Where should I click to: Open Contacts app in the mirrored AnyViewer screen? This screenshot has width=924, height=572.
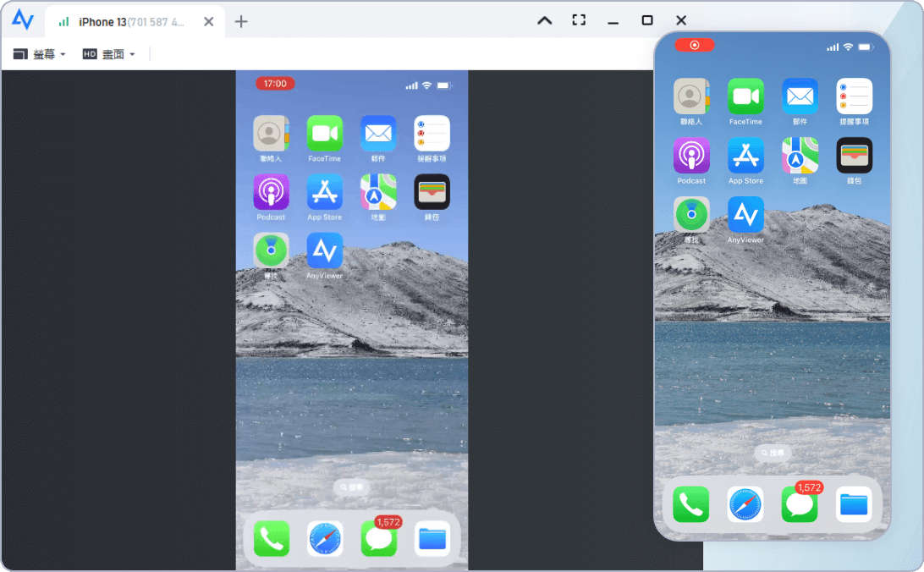click(271, 133)
